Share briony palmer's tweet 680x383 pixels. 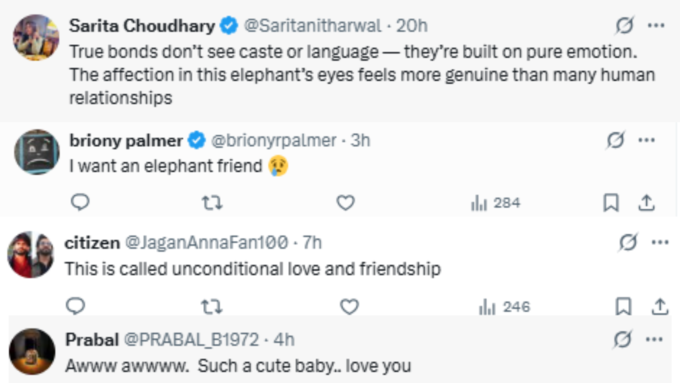click(646, 203)
